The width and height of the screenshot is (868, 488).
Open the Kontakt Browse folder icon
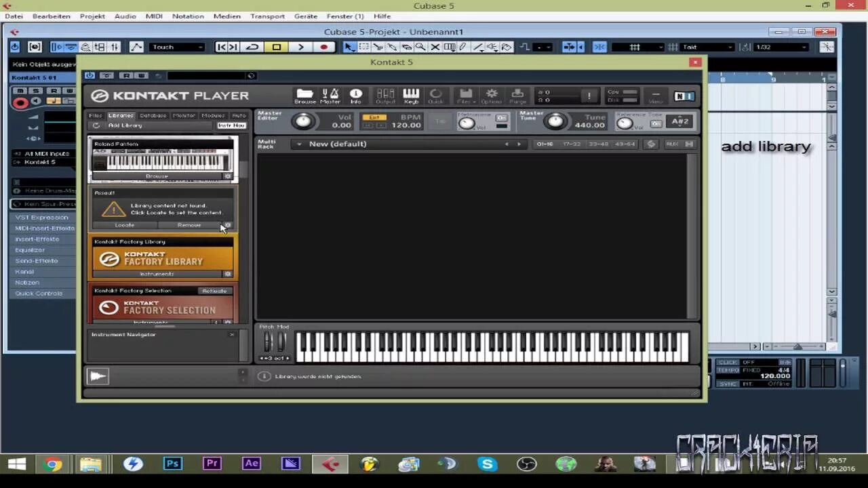pos(304,96)
